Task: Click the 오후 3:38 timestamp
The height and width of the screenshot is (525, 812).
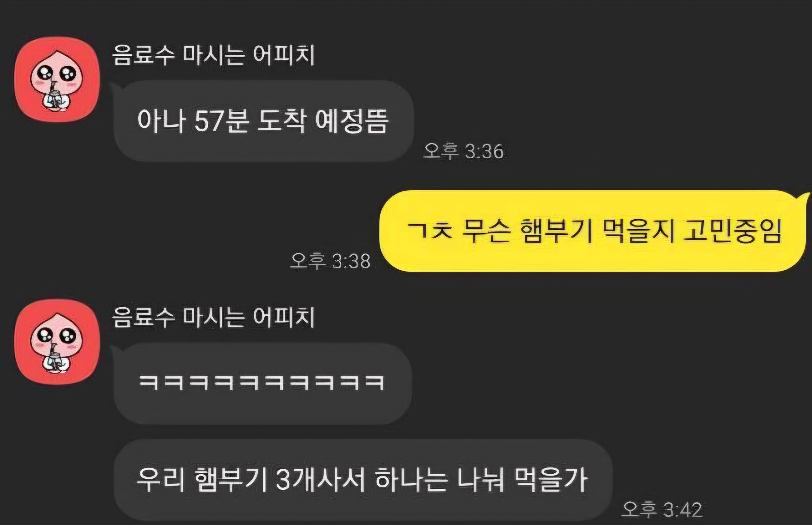Action: point(330,261)
